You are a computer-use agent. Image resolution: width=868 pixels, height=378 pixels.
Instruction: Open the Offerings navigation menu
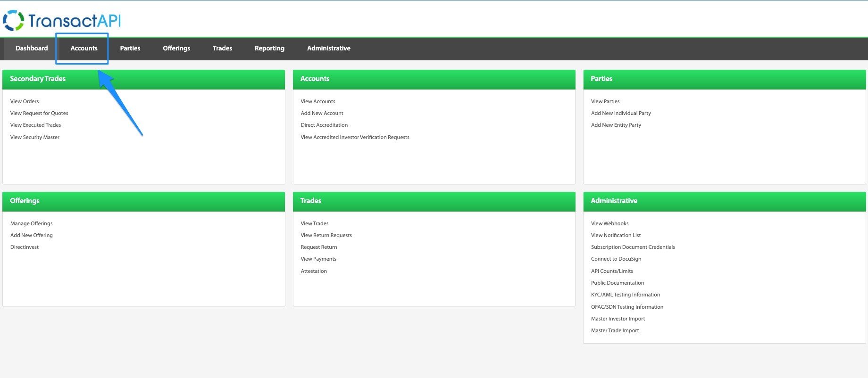tap(176, 48)
